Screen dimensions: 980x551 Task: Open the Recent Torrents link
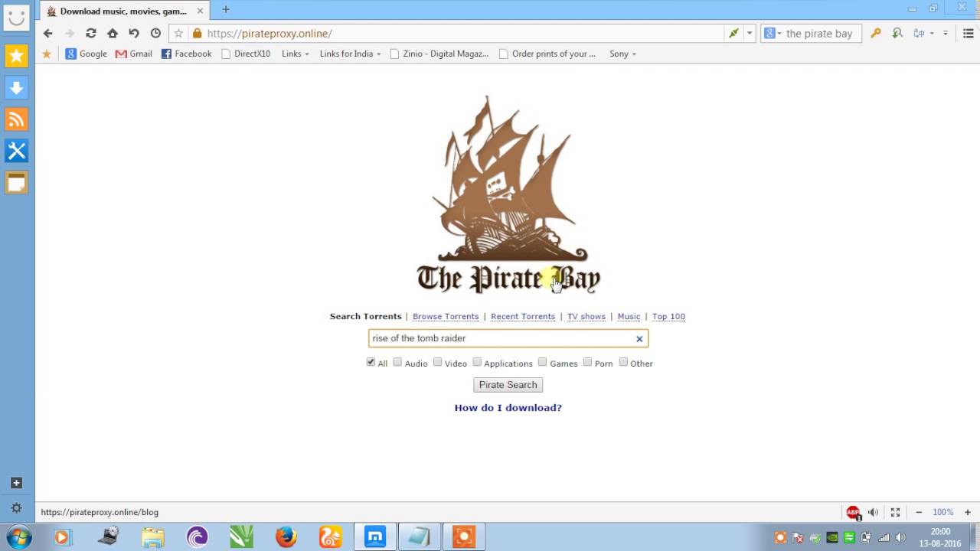pos(523,317)
